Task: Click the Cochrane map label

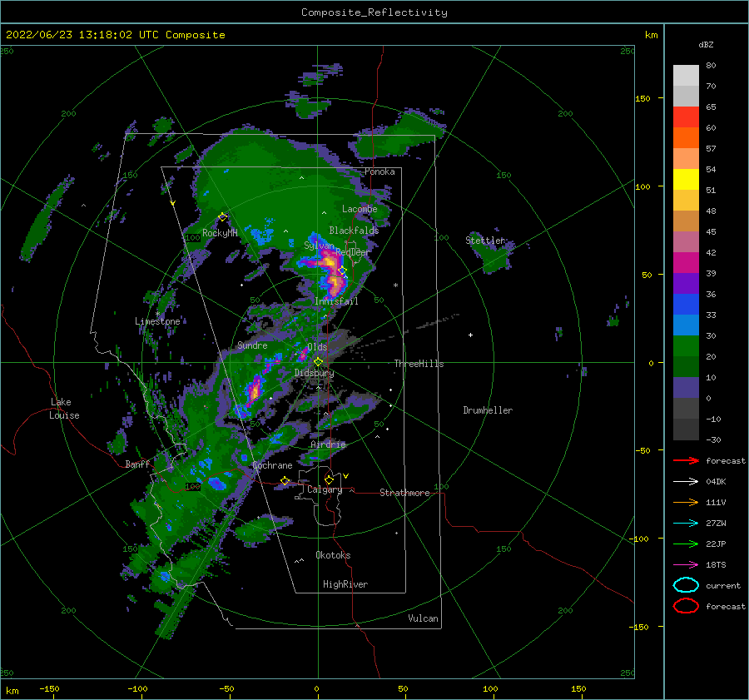Action: pyautogui.click(x=272, y=465)
